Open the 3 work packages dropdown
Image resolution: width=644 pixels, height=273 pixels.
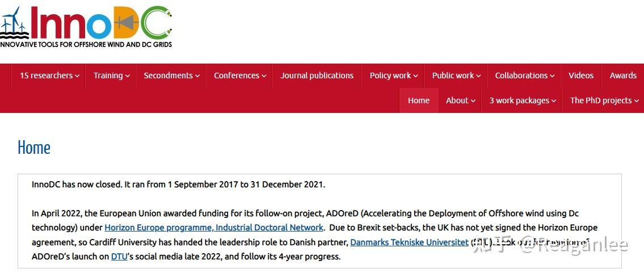pyautogui.click(x=523, y=100)
